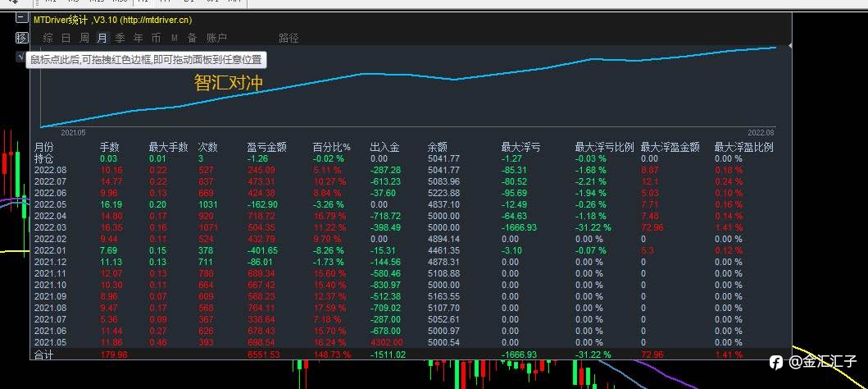The width and height of the screenshot is (868, 389).
Task: Click the -31.22 % cell in 2022.03 row
Action: (593, 227)
